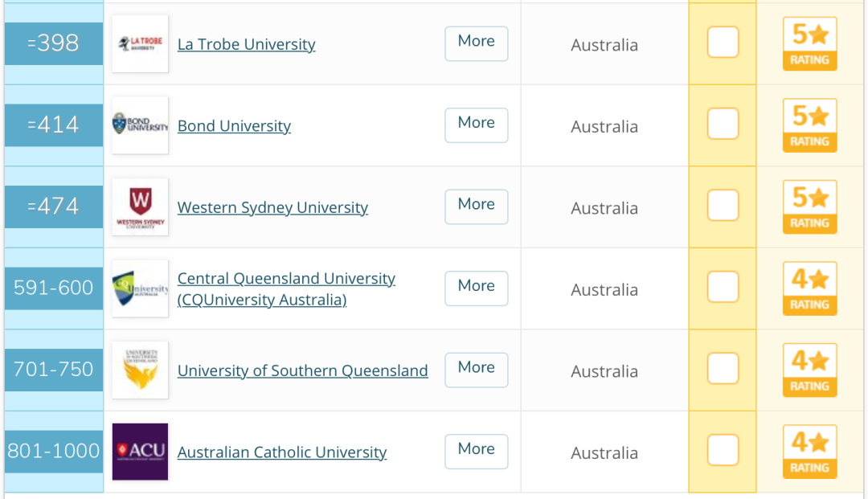The height and width of the screenshot is (499, 868).
Task: Select the checkbox for University of Southern Queensland
Action: (723, 369)
